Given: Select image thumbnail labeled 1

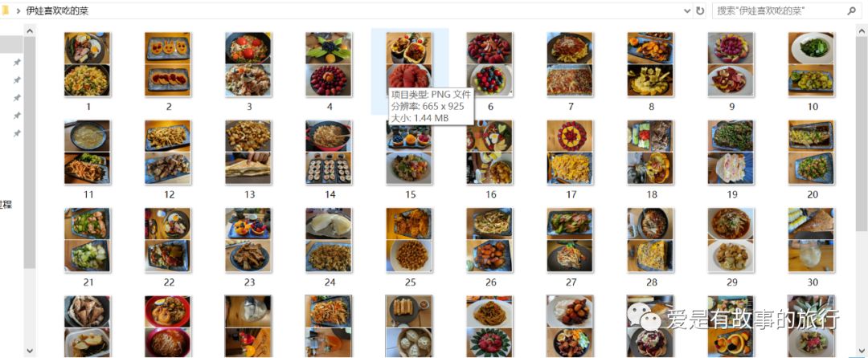Looking at the screenshot, I should click(x=88, y=64).
